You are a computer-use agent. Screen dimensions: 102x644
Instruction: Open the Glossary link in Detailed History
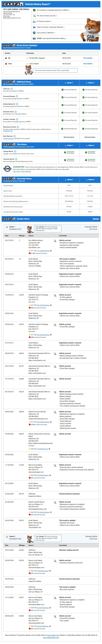(x=96, y=219)
